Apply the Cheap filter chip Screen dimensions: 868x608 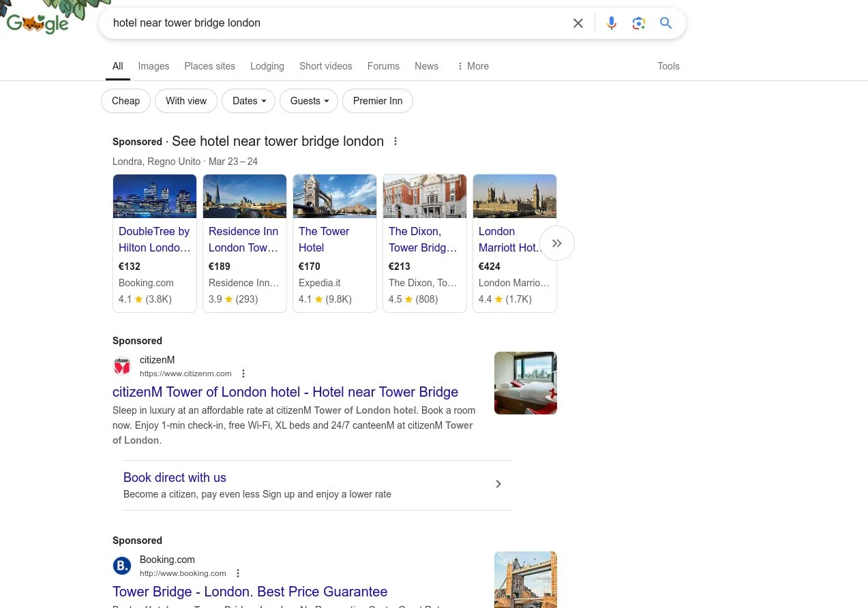[125, 101]
